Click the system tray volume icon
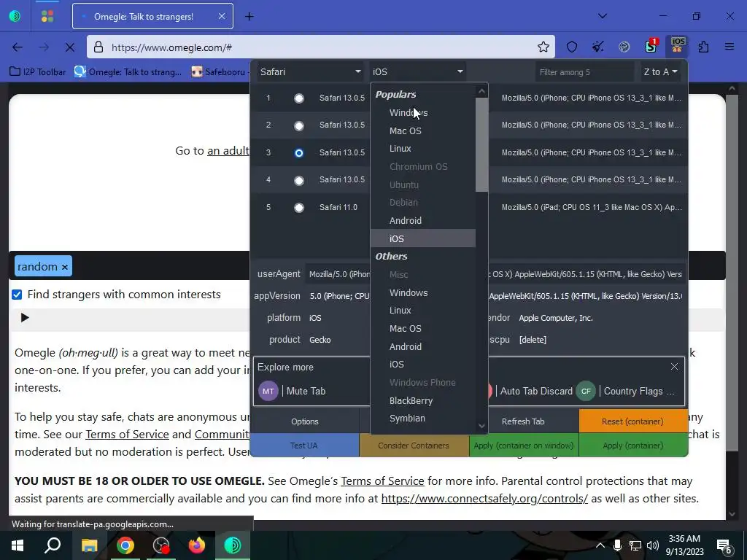Image resolution: width=747 pixels, height=560 pixels. 653,545
